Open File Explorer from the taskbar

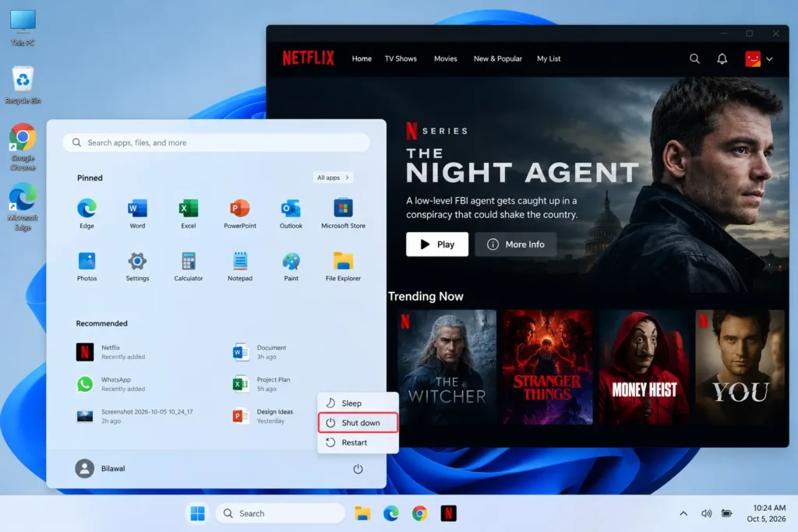[362, 513]
